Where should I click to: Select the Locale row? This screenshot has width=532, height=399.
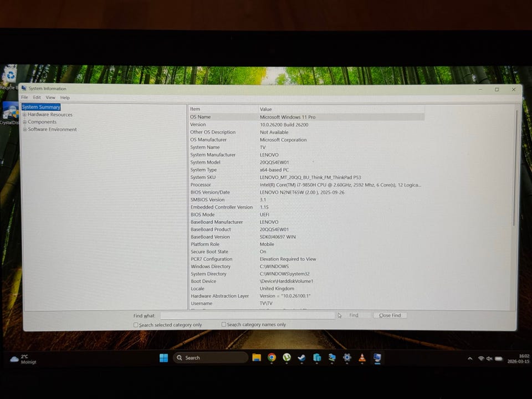[306, 289]
